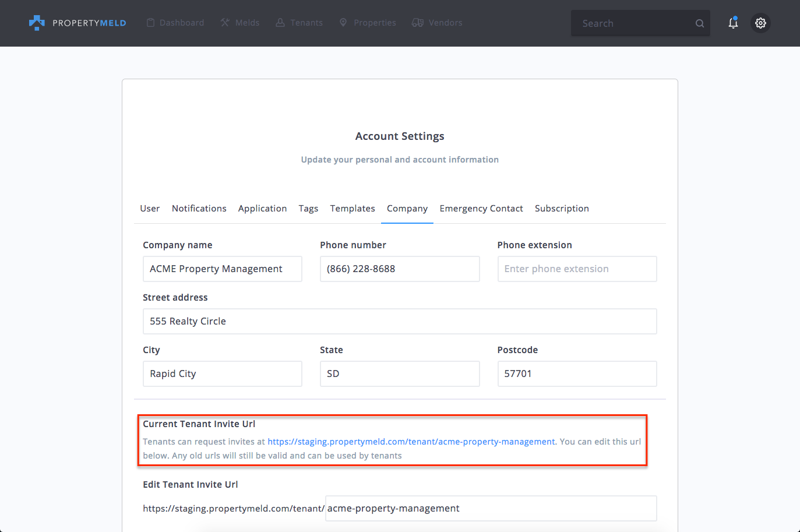800x532 pixels.
Task: Click the Company name input field
Action: point(223,269)
